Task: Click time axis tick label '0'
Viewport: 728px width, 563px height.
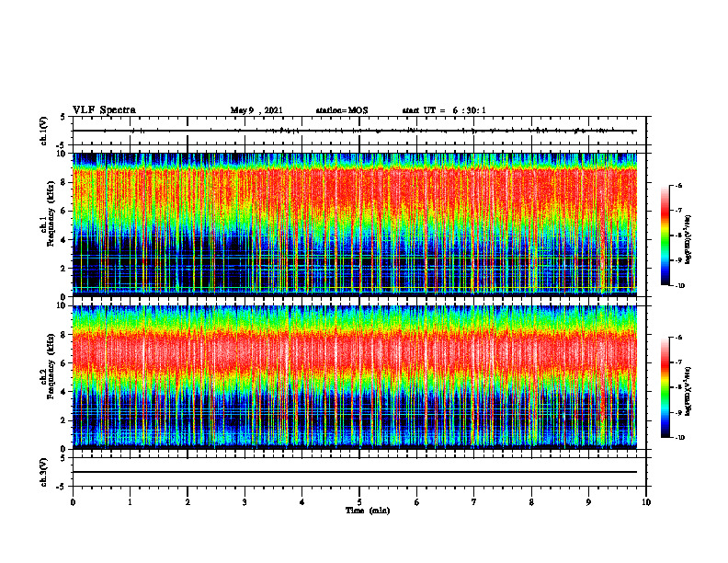Action: [73, 502]
